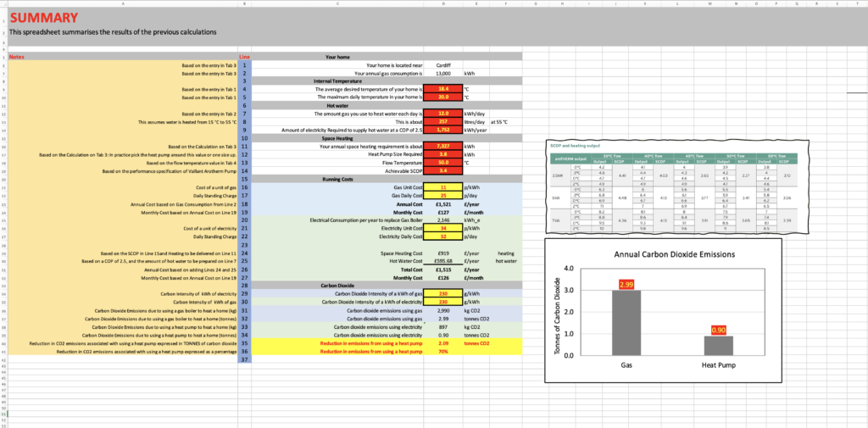Screen dimensions: 868x428
Task: Select the 'Hot water' section header
Action: pos(337,105)
